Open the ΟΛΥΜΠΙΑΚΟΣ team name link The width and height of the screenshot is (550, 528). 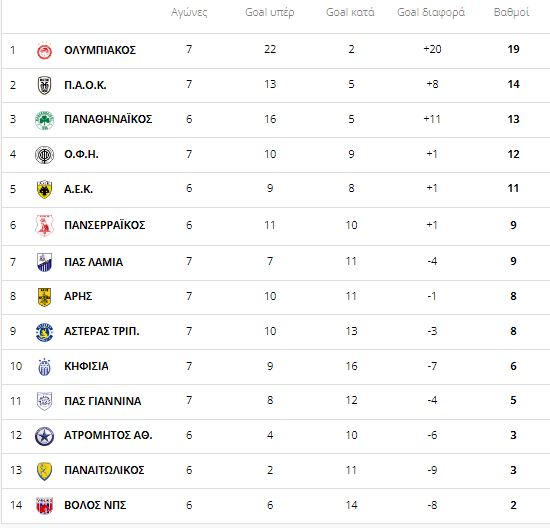tap(100, 50)
